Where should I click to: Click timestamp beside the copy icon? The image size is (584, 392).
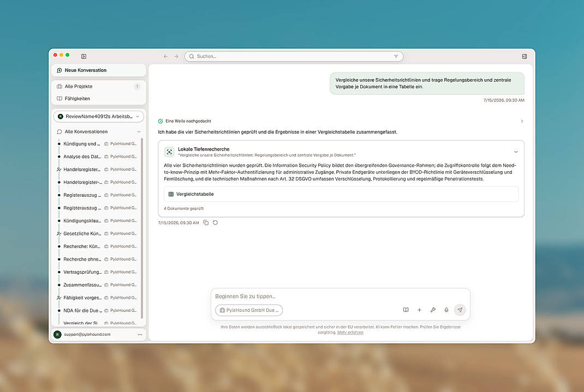pos(178,223)
